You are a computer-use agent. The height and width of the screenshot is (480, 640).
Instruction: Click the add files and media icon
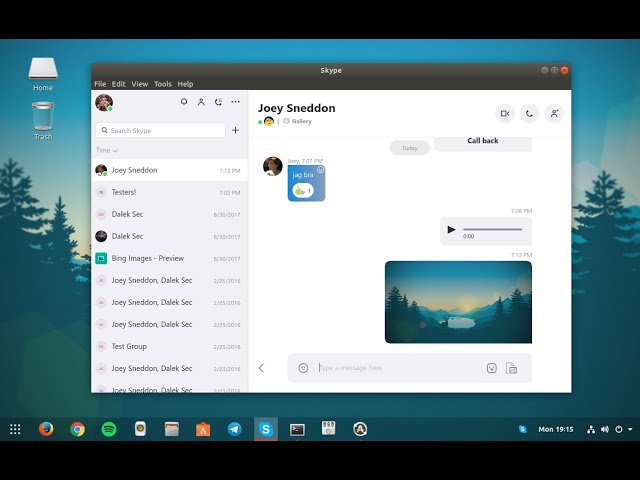(x=511, y=368)
